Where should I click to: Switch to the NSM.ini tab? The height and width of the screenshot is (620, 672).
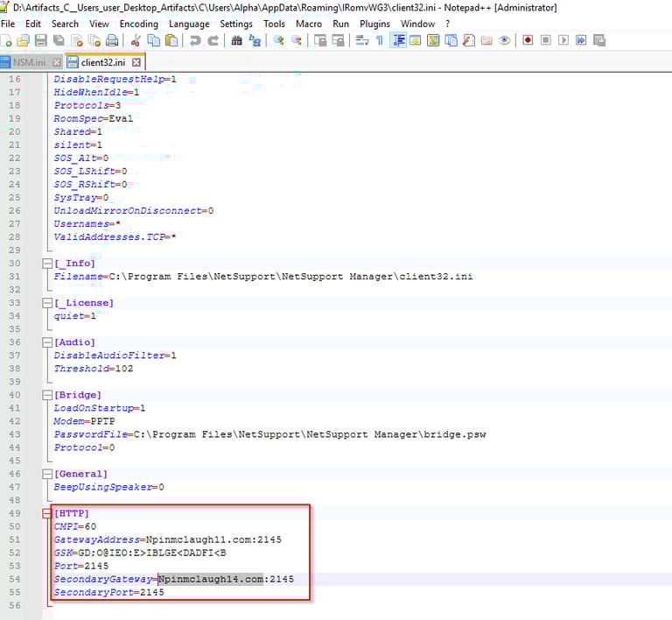[x=29, y=62]
